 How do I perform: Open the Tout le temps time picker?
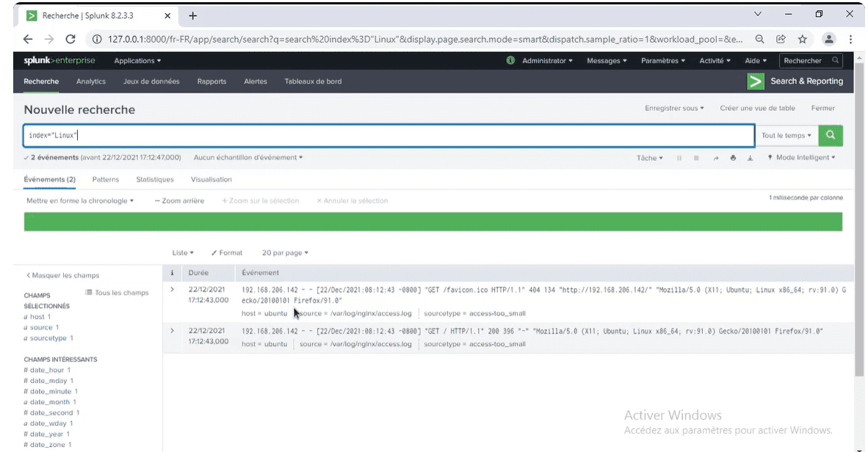click(786, 135)
